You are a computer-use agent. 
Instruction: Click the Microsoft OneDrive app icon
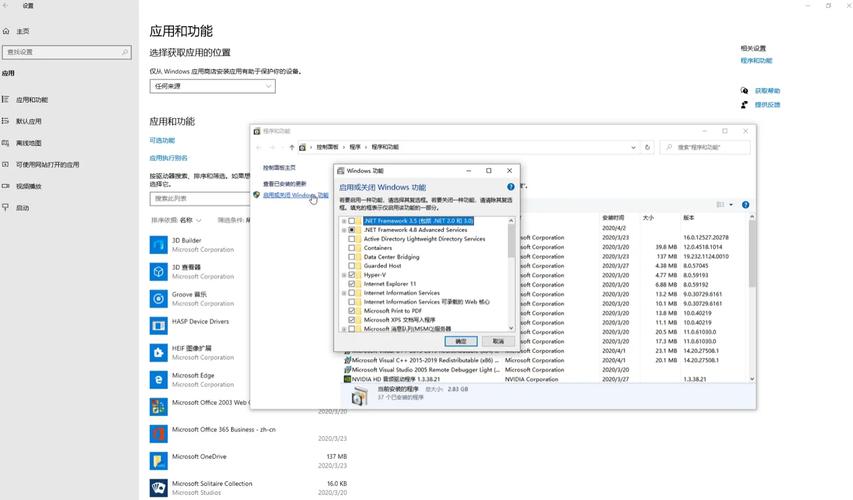[x=158, y=461]
